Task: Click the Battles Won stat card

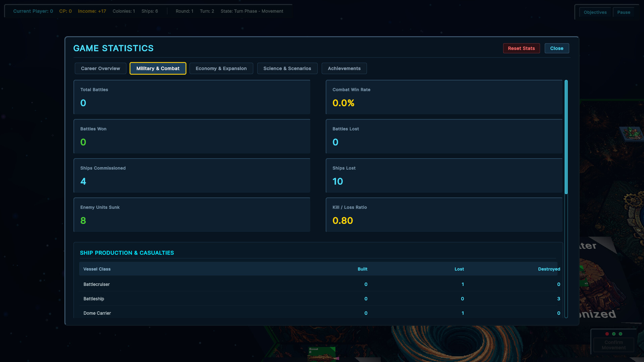Action: 192,136
